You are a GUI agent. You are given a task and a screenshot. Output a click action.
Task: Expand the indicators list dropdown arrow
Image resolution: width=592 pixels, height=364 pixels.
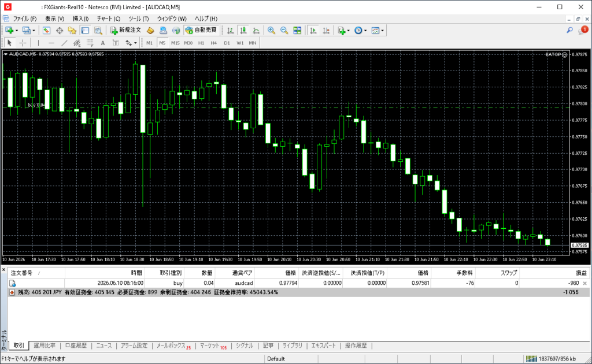tap(348, 31)
